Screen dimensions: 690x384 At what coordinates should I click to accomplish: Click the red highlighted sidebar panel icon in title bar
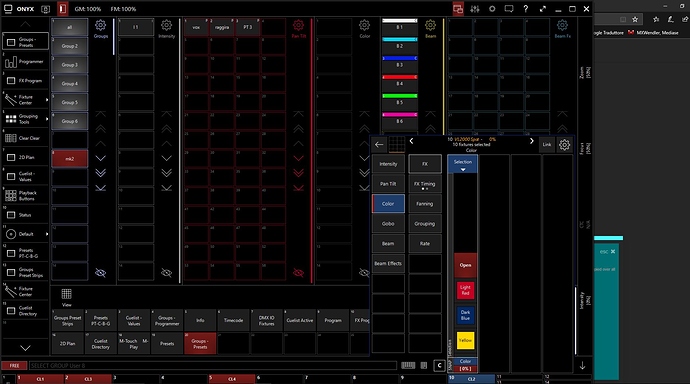coord(62,9)
